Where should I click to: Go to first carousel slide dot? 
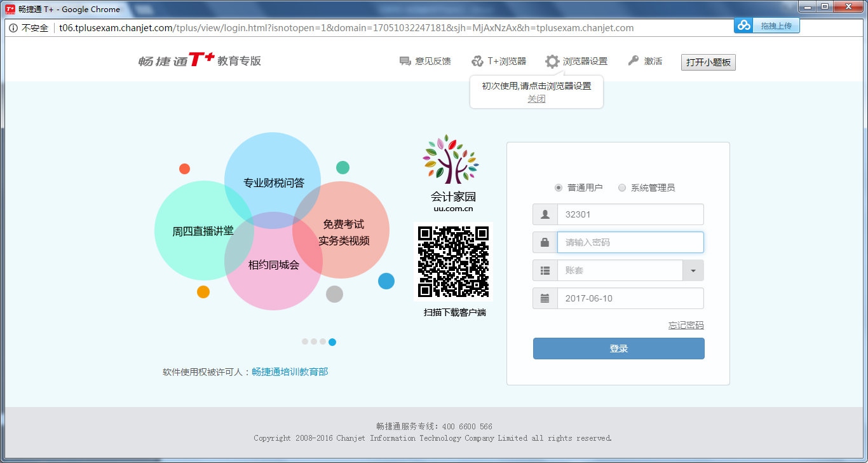tap(305, 342)
